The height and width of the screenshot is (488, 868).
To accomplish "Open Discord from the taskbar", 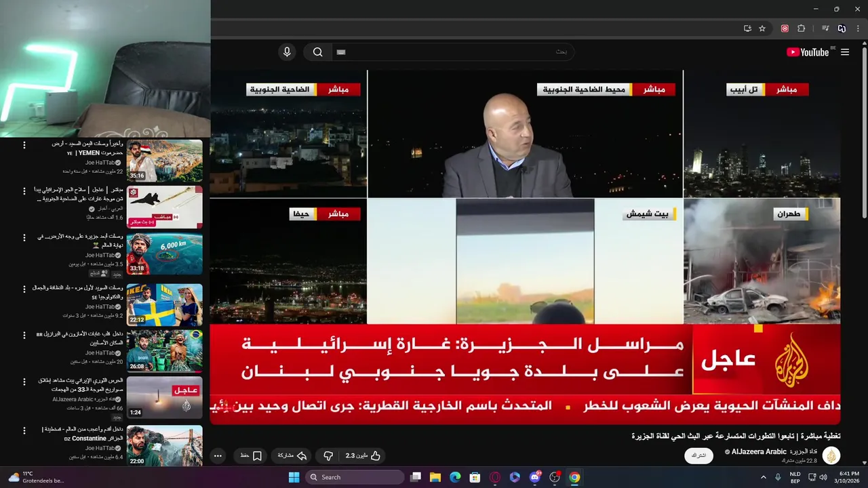I will coord(535,477).
